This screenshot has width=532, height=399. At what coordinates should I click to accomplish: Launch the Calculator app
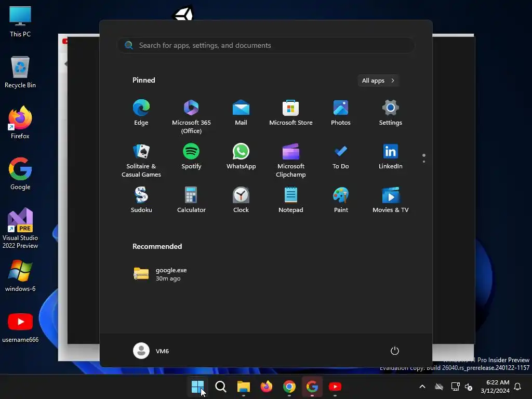[x=191, y=200]
